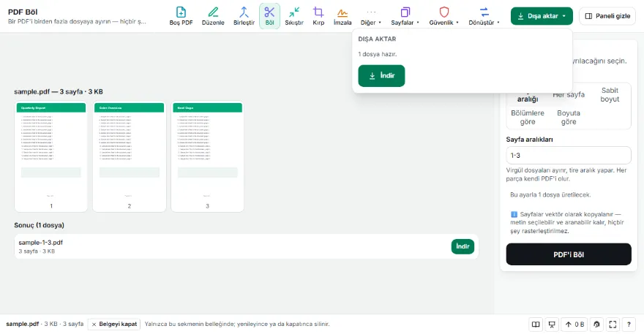
Task: Toggle the Dışa aktar export dropdown
Action: click(x=542, y=16)
